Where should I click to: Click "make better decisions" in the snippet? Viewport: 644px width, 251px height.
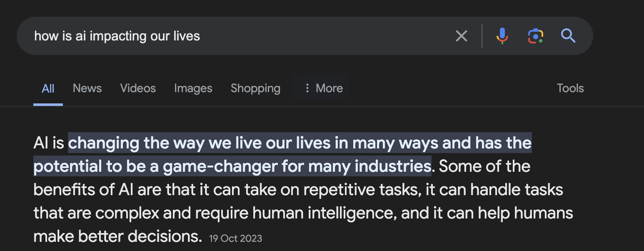pos(117,237)
